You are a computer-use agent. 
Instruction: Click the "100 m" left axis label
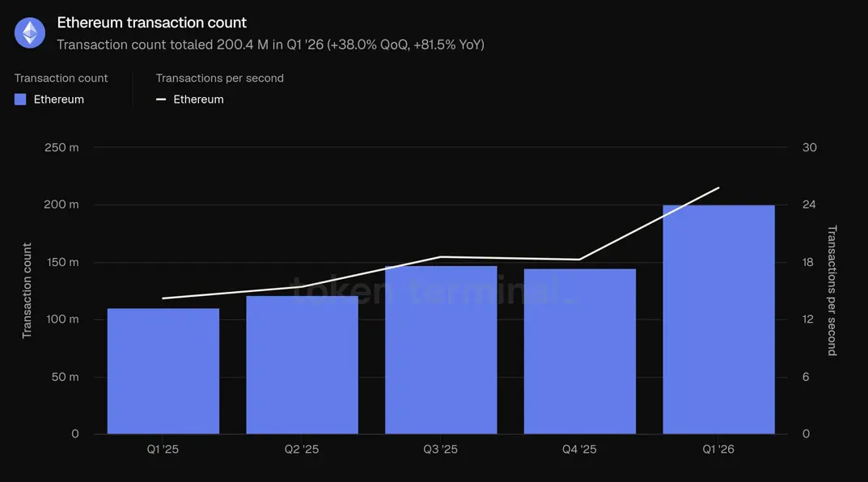tap(62, 319)
